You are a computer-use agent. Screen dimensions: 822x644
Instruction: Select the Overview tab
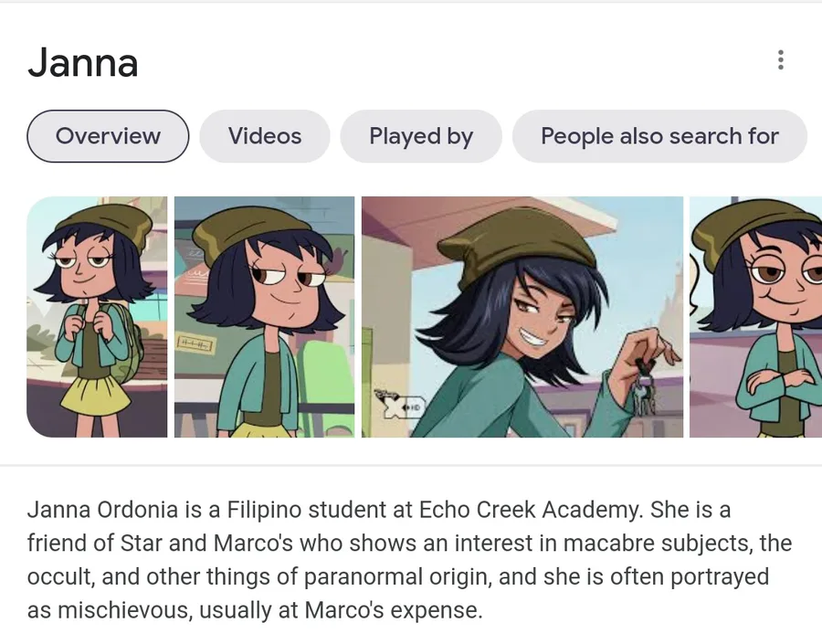tap(108, 136)
